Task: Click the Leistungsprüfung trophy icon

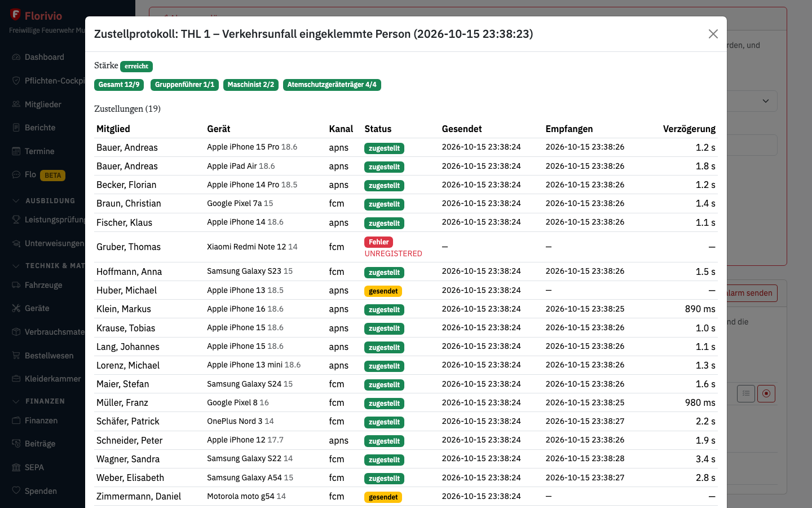Action: pyautogui.click(x=16, y=220)
